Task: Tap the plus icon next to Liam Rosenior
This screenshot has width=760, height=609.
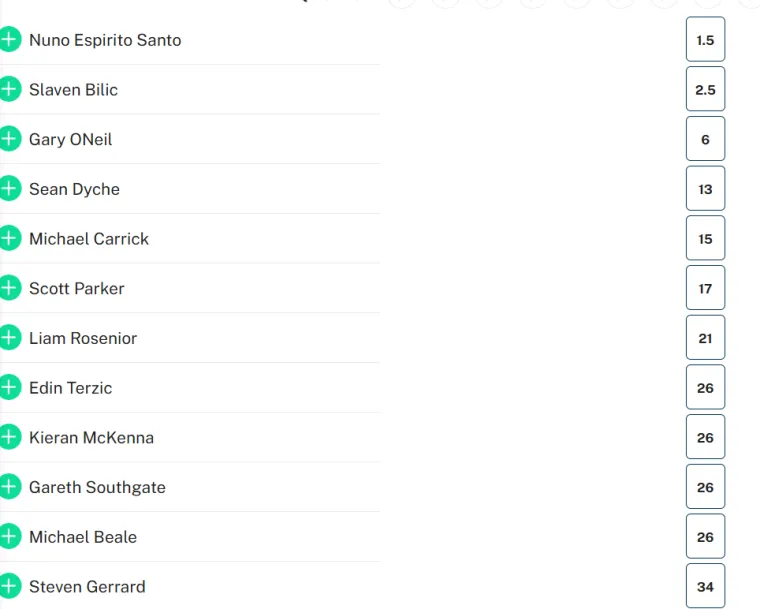Action: (x=9, y=338)
